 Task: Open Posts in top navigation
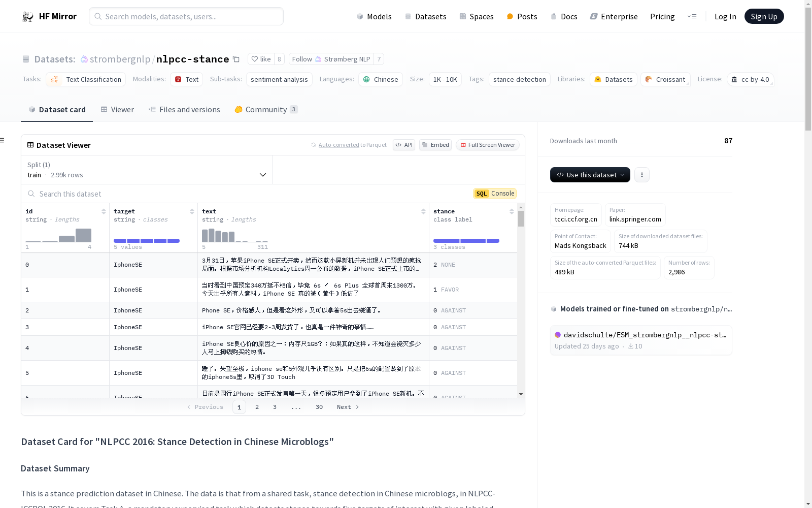coord(522,16)
